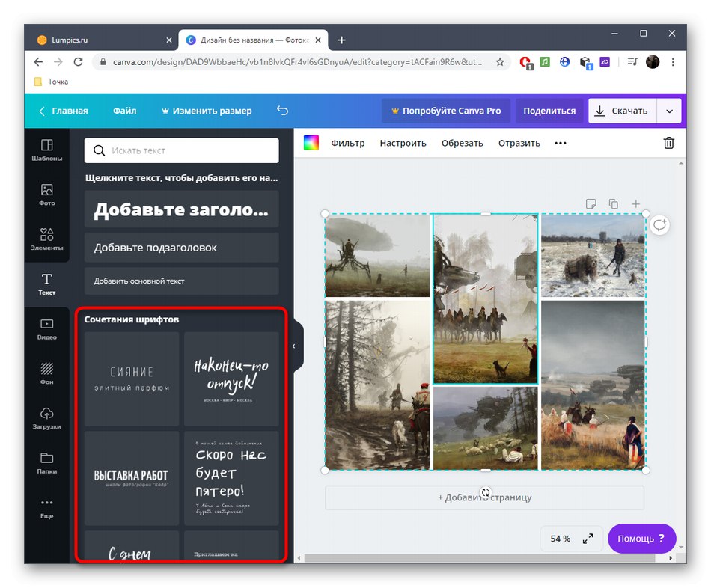711x588 pixels.
Task: Click the Скачать download button
Action: coord(622,111)
